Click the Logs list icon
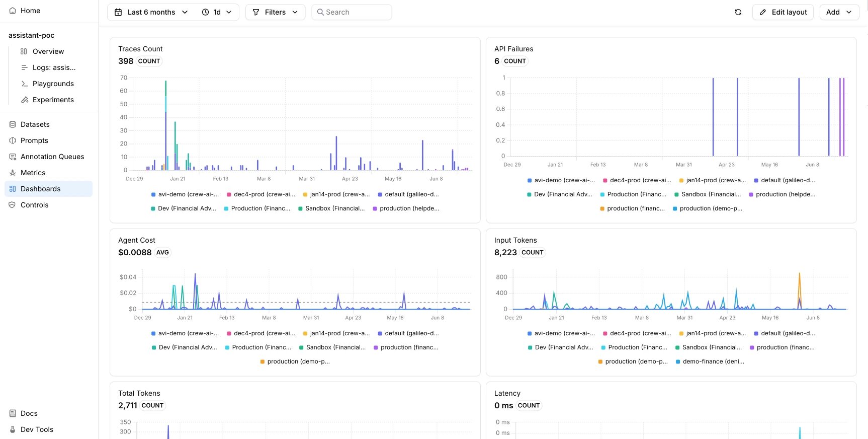 coord(24,67)
